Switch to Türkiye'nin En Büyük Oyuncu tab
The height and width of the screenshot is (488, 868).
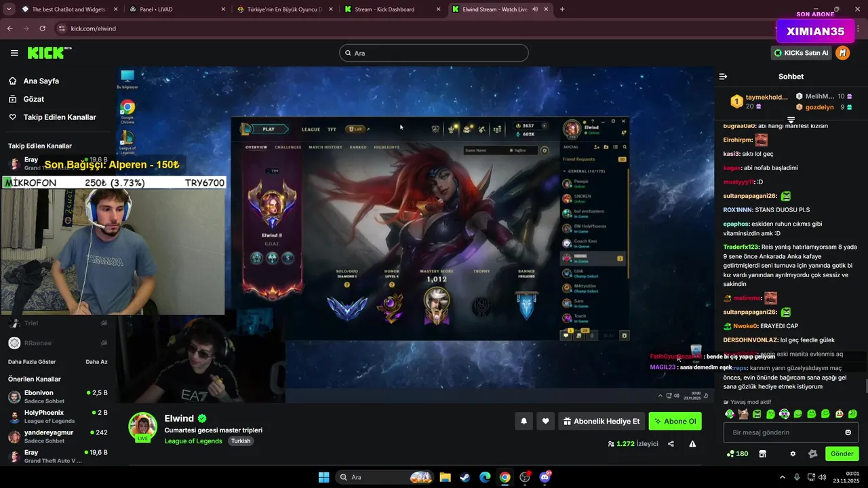click(285, 9)
